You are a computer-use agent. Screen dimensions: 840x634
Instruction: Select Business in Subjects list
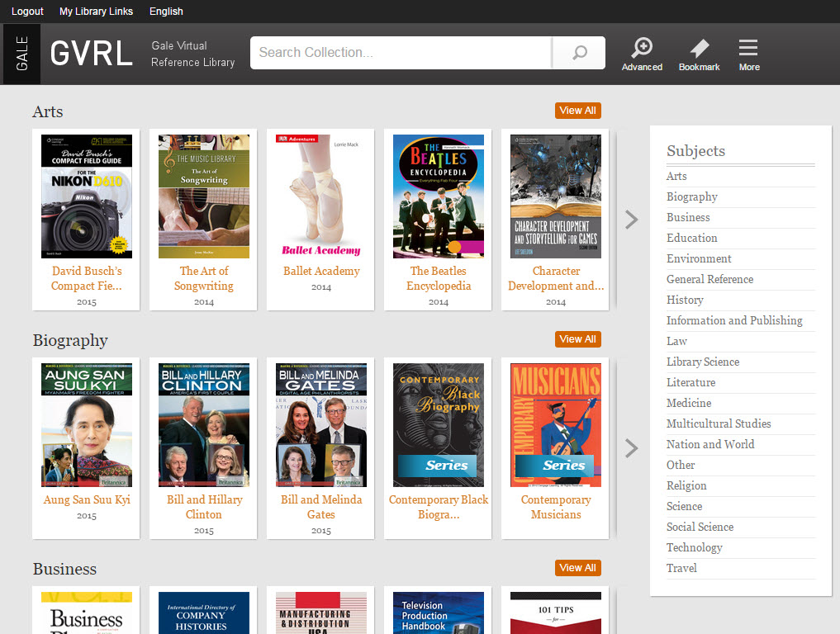coord(688,217)
